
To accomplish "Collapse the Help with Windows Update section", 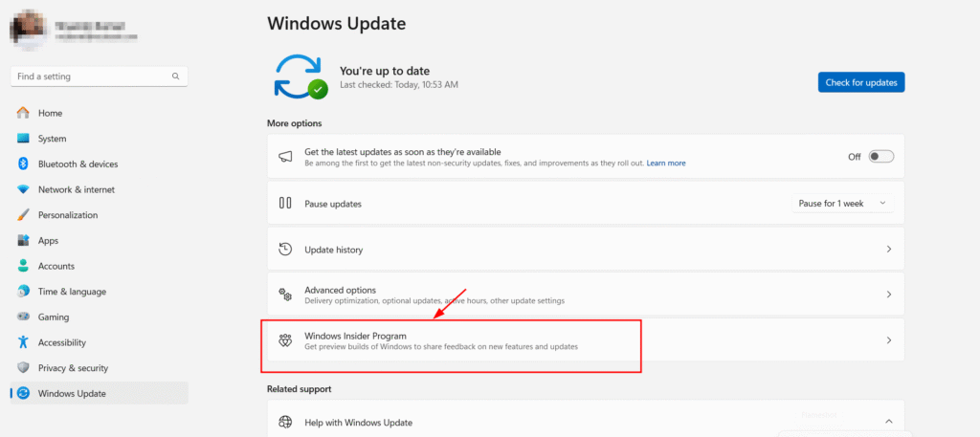I will point(889,422).
